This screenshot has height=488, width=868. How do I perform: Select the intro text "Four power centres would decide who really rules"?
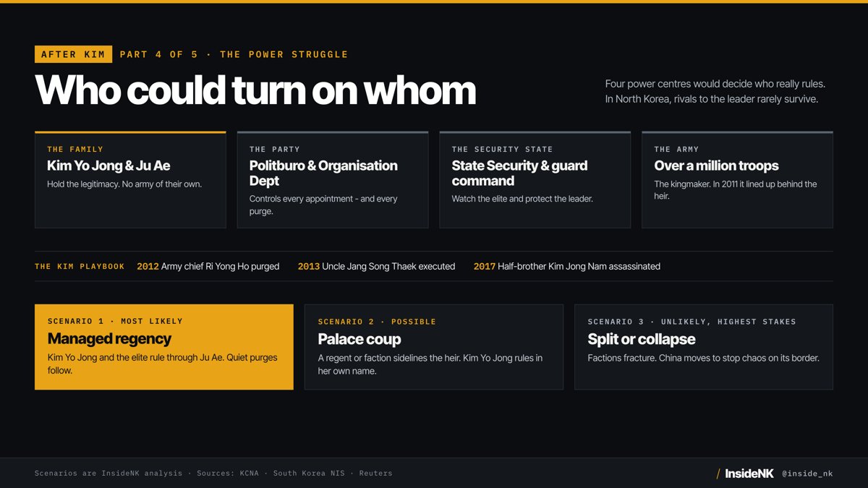coord(715,84)
